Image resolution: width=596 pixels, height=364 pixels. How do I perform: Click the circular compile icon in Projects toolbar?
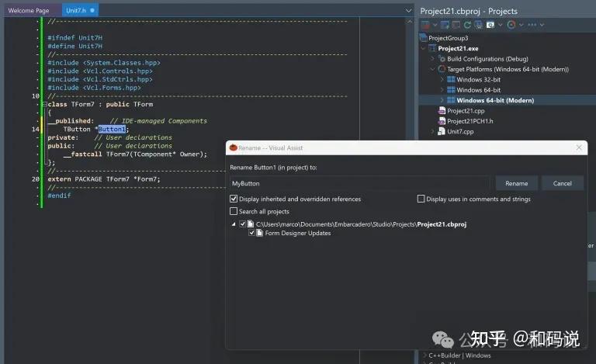[511, 25]
